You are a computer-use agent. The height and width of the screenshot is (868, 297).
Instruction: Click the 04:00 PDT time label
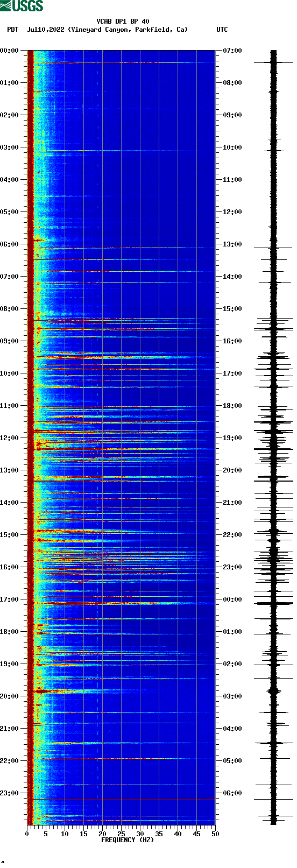click(x=9, y=180)
